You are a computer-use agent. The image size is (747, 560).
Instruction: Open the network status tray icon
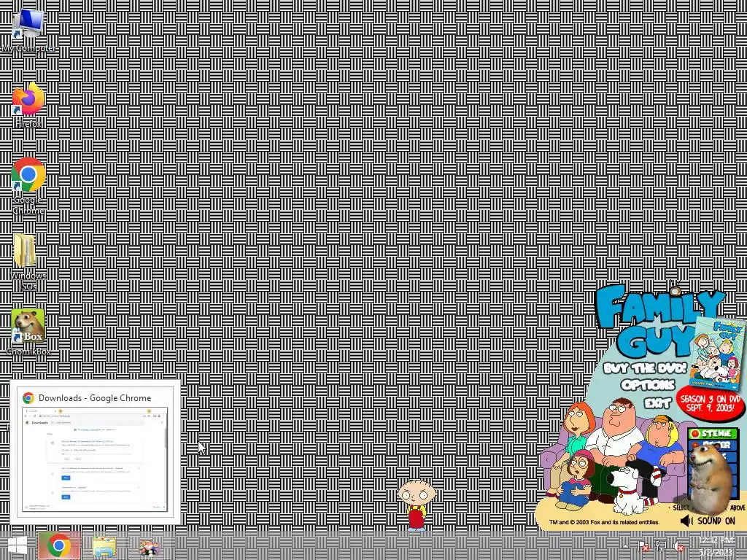[x=661, y=546]
